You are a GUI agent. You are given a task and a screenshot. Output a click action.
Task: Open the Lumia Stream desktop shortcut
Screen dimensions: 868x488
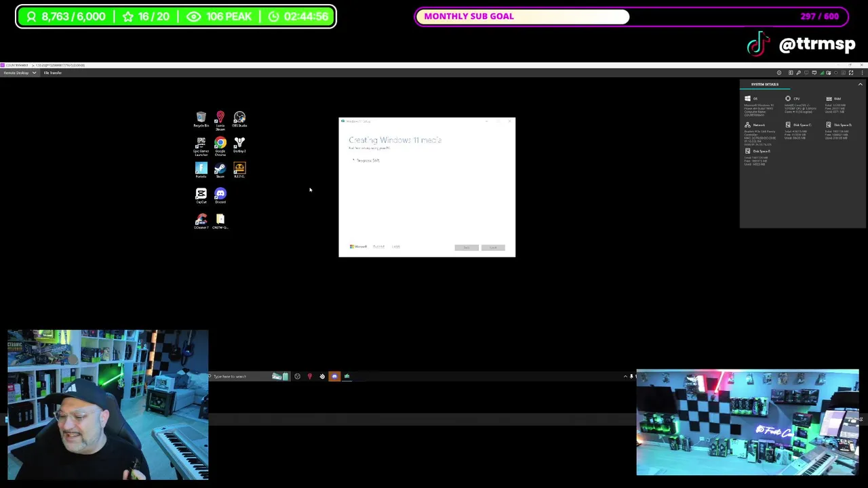click(220, 121)
